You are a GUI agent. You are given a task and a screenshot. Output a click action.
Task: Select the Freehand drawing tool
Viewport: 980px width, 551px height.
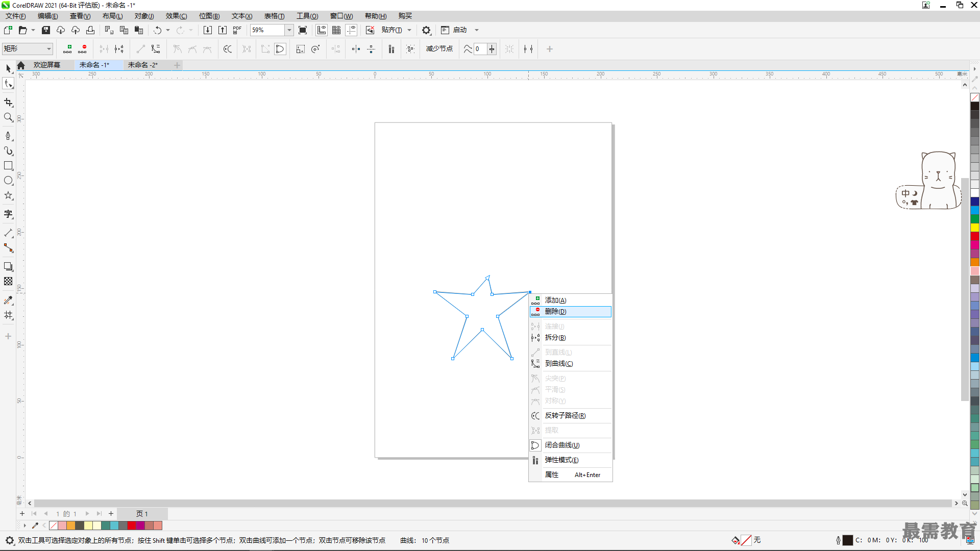click(x=8, y=136)
